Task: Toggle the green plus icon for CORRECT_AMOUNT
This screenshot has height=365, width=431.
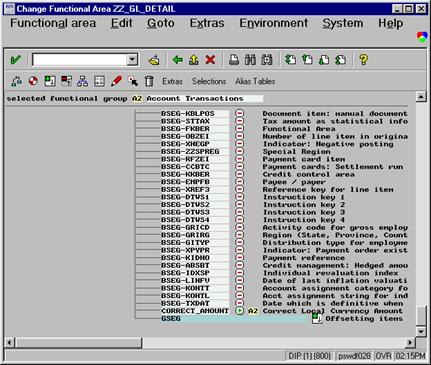Action: [x=239, y=311]
